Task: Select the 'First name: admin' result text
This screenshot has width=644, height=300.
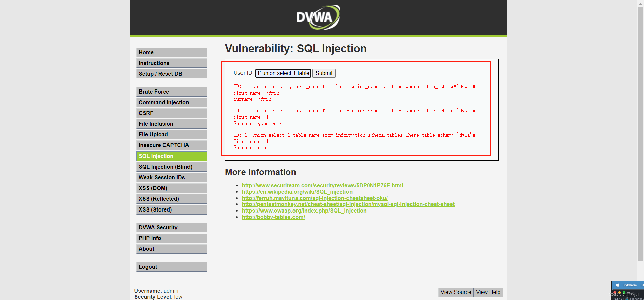Action: (256, 93)
